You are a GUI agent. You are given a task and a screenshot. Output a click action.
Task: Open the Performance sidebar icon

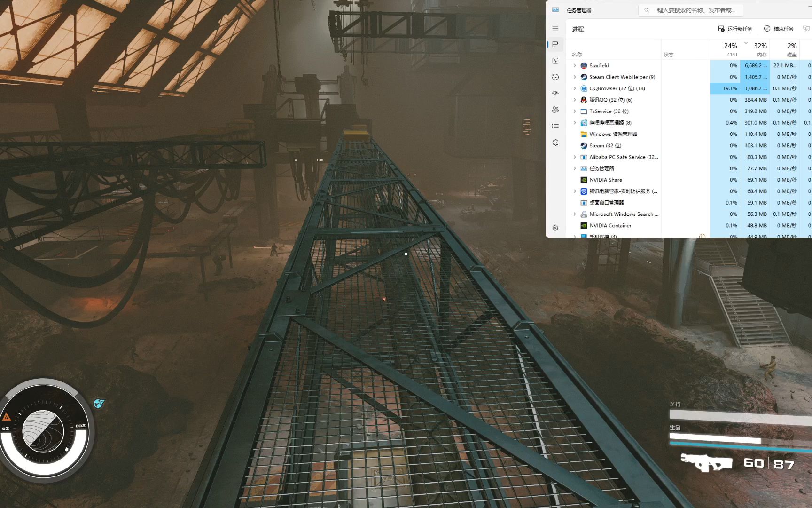point(555,61)
